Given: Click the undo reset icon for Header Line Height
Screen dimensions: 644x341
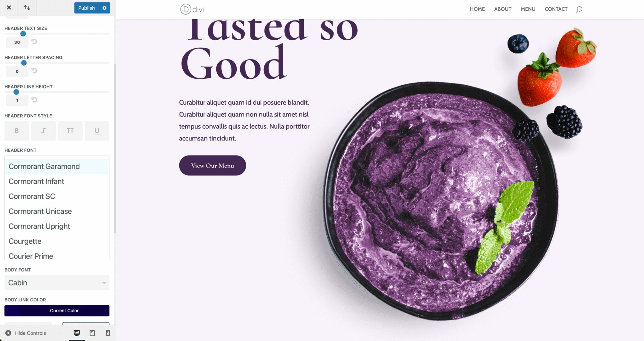Looking at the screenshot, I should tap(34, 100).
